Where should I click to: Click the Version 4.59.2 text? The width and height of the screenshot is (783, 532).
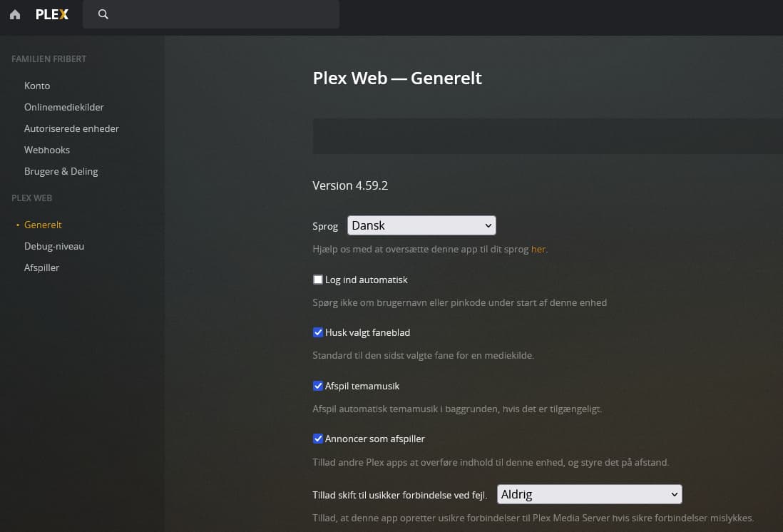tap(350, 185)
